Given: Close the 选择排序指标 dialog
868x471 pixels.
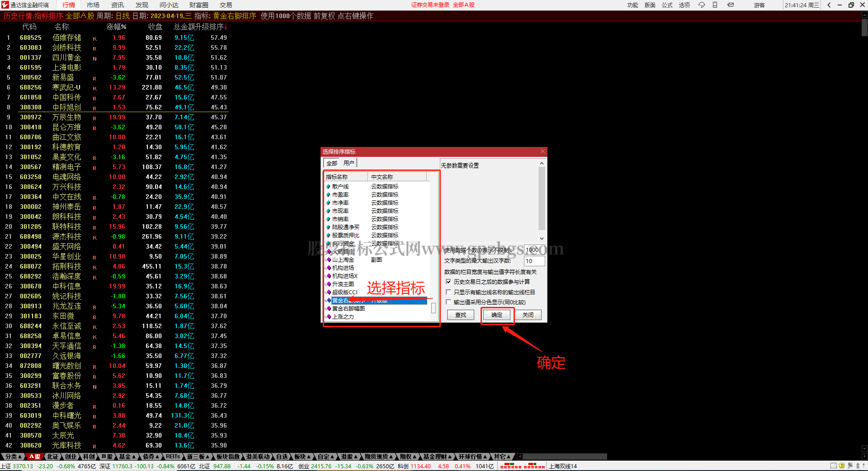Looking at the screenshot, I should point(542,151).
